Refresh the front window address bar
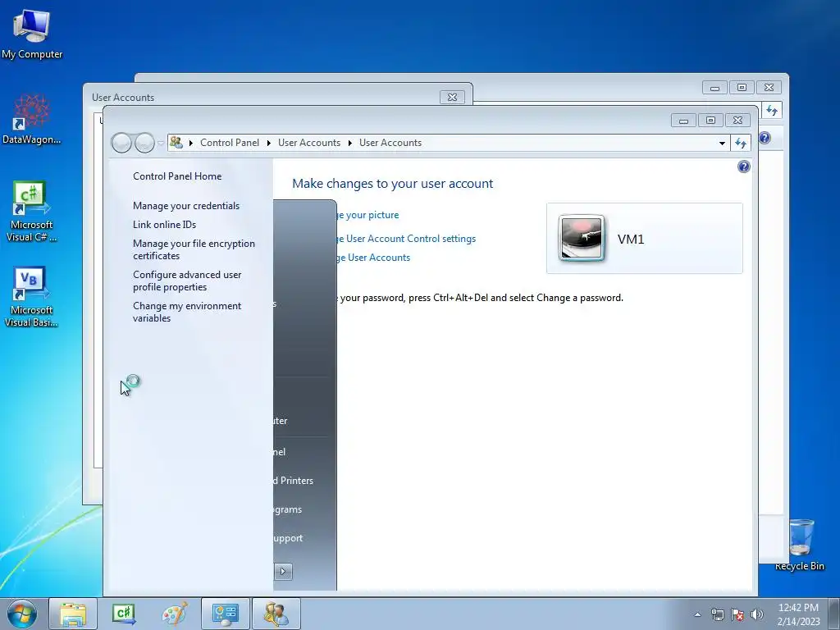The height and width of the screenshot is (630, 840). coord(741,143)
